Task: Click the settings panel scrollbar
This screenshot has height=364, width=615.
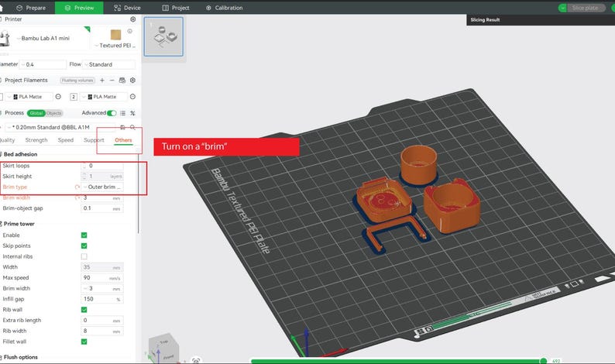Action: pos(139,192)
